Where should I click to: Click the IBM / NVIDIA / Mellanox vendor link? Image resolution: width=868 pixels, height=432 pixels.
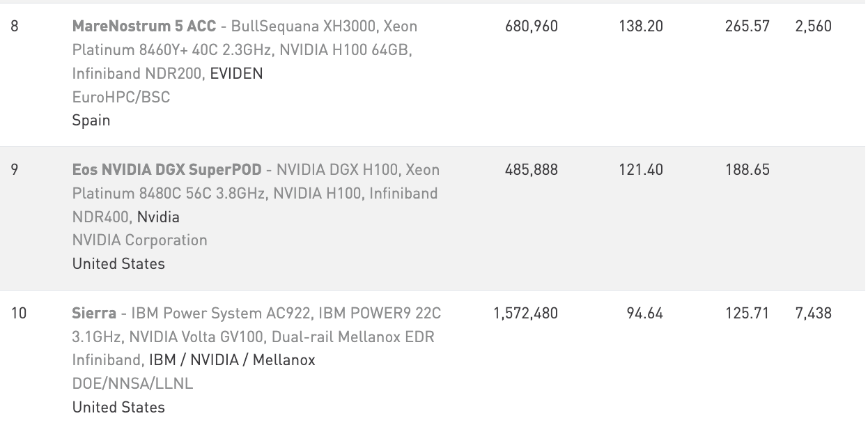(x=232, y=360)
